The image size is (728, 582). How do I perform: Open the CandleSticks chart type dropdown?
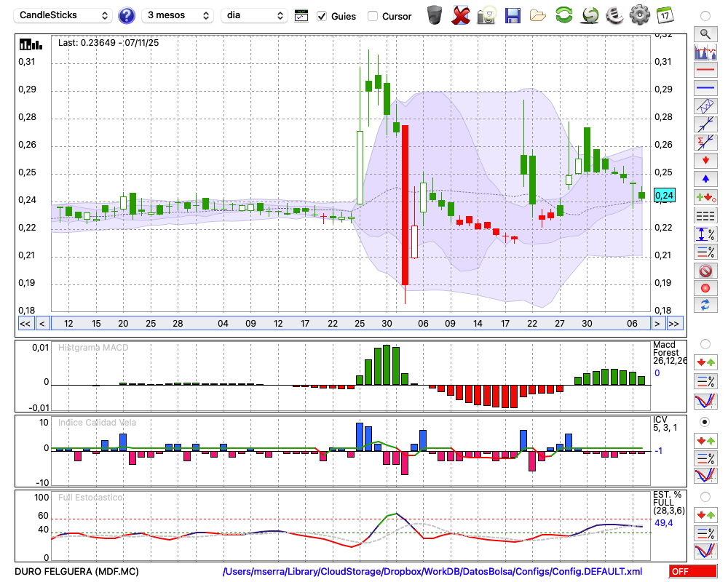click(64, 15)
